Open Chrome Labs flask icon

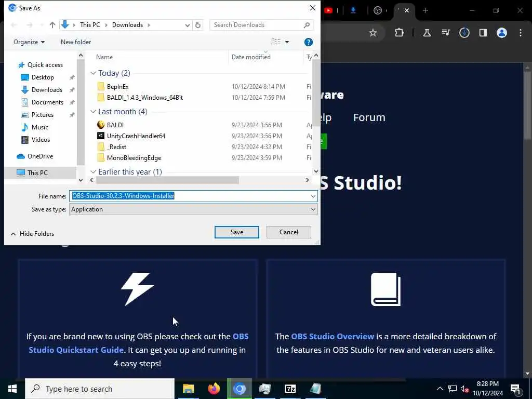tap(427, 33)
